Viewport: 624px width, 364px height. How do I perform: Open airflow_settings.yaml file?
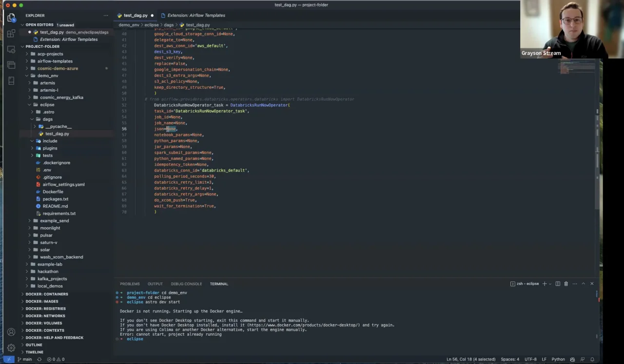(x=63, y=184)
